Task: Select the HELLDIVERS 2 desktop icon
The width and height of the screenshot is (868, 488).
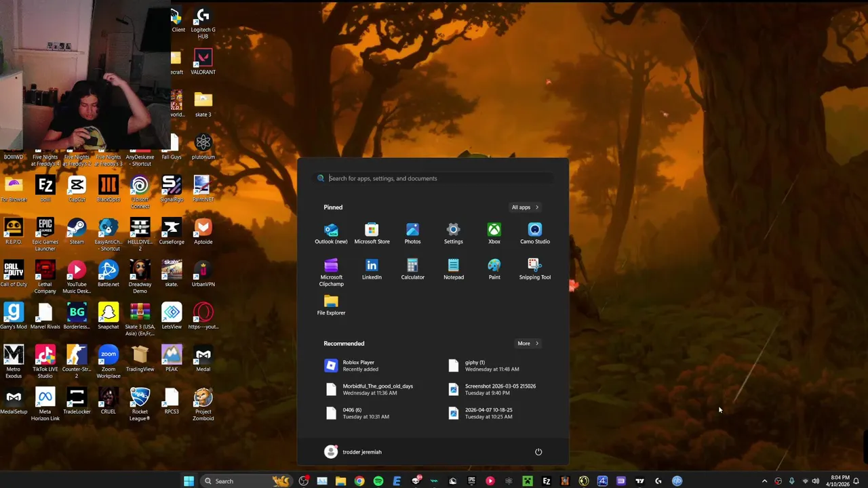Action: click(140, 235)
